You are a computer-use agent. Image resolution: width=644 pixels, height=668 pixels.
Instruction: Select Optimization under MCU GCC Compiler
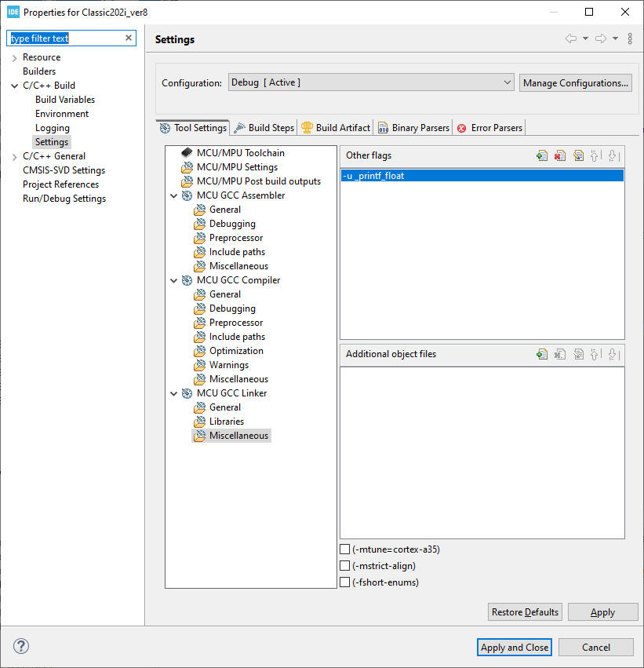[236, 351]
